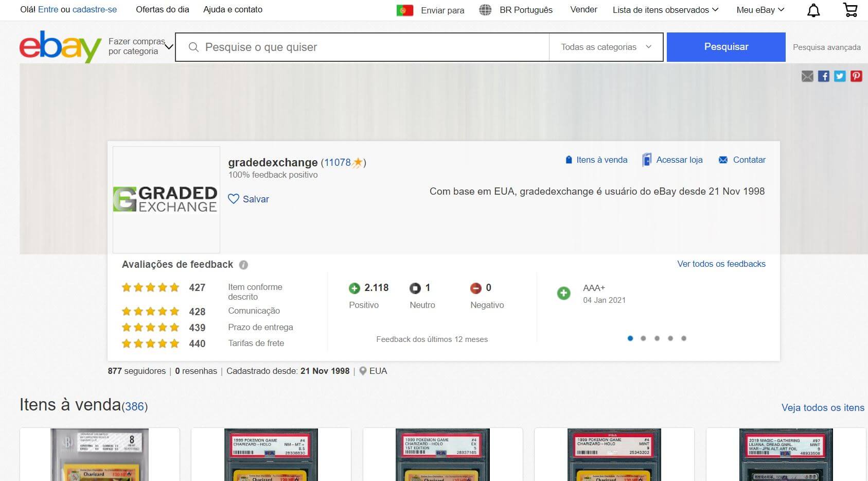Screen dimensions: 868x481
Task: Click Acessar loja
Action: click(x=672, y=160)
